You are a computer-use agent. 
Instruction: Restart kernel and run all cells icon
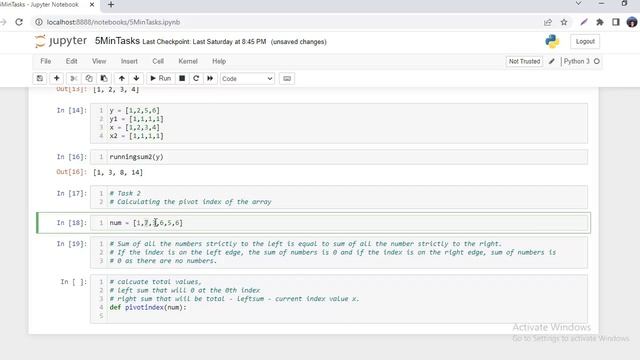(210, 78)
